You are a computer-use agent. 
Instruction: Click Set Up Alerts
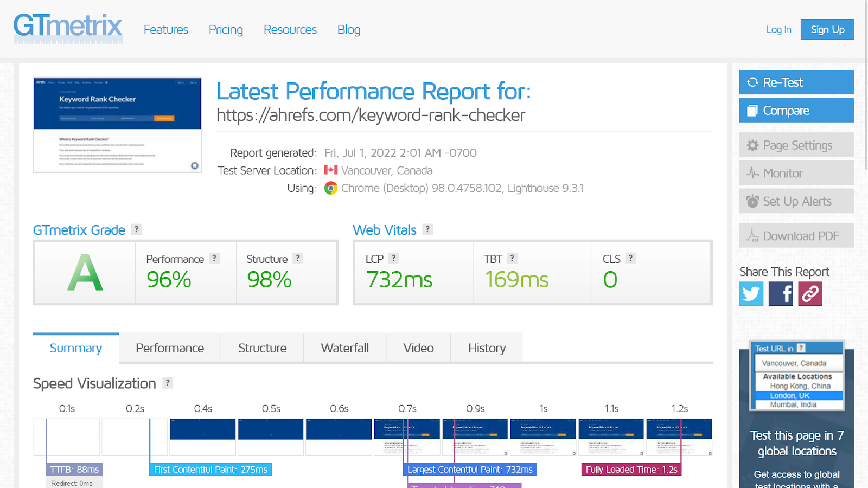796,201
